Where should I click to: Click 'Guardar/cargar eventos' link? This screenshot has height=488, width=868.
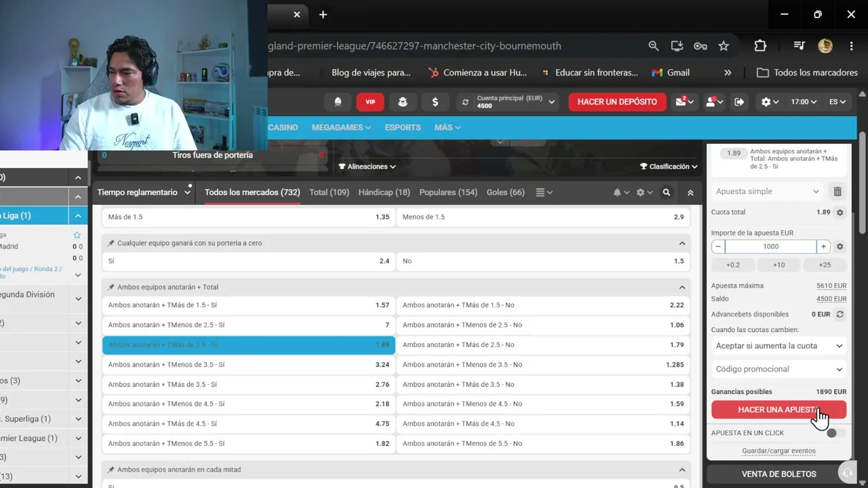(x=778, y=451)
